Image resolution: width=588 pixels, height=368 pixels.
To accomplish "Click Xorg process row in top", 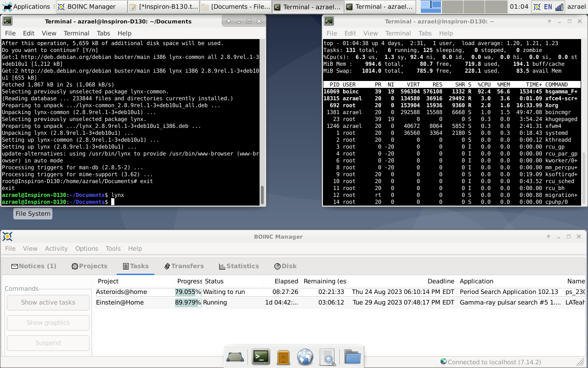I will [452, 105].
